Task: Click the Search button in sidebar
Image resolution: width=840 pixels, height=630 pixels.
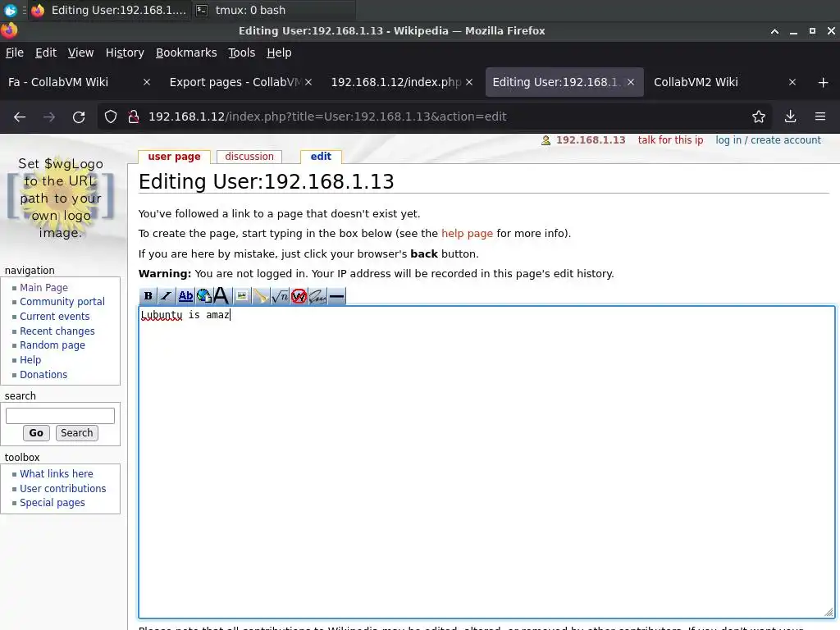Action: click(76, 433)
